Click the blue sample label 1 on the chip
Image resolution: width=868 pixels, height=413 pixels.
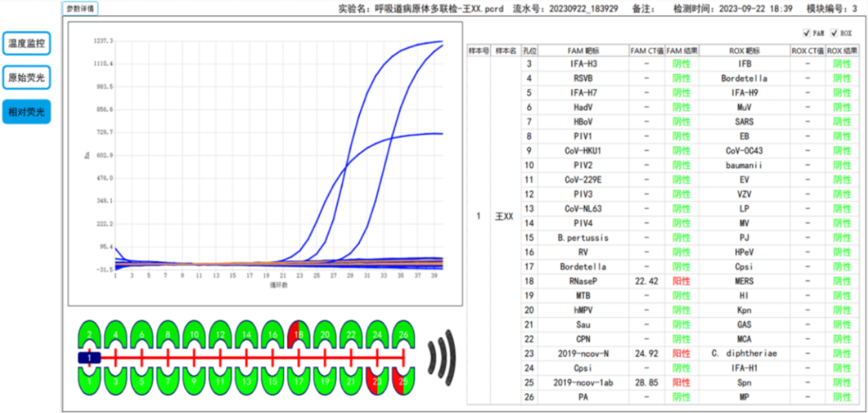click(x=90, y=358)
